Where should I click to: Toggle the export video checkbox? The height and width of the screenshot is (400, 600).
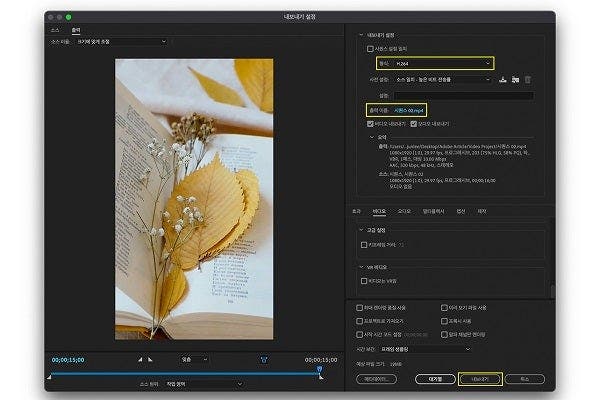click(x=370, y=123)
